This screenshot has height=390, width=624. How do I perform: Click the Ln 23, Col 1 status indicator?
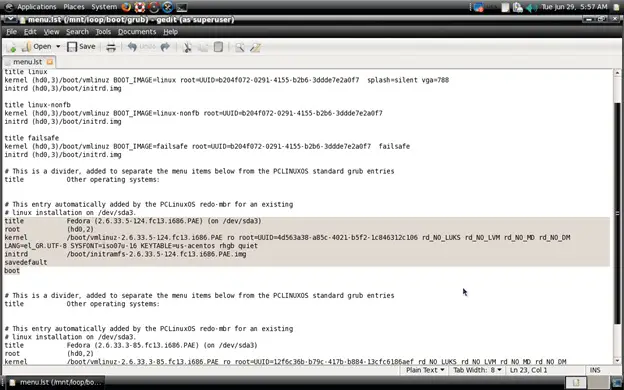pos(528,370)
